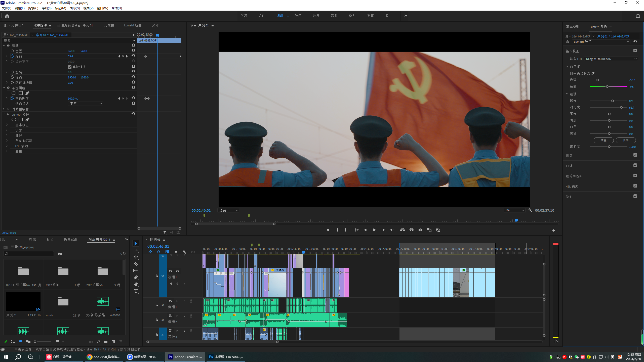Expand the 曲线 section in effect controls

7,135
